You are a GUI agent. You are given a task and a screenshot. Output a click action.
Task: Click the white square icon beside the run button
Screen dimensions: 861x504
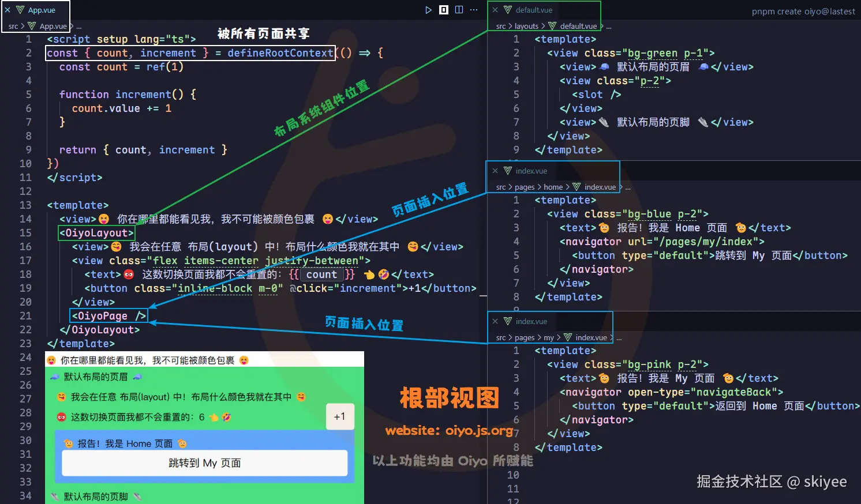[x=444, y=10]
